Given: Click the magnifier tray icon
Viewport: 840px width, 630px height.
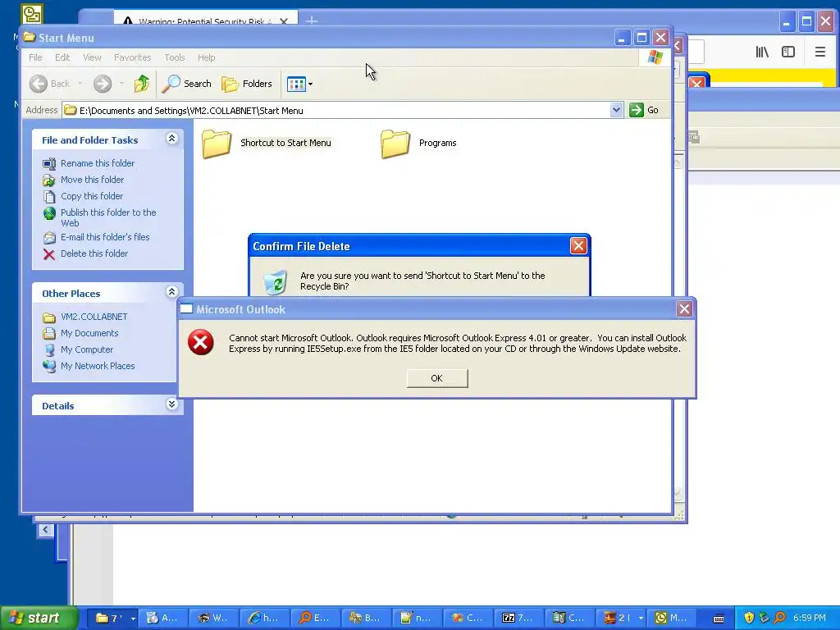Looking at the screenshot, I should click(x=779, y=618).
